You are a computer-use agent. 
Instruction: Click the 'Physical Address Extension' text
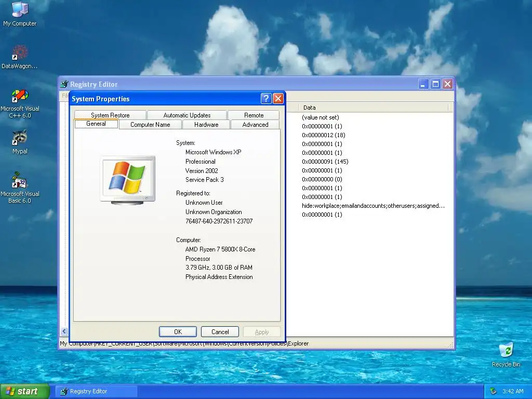pos(219,277)
